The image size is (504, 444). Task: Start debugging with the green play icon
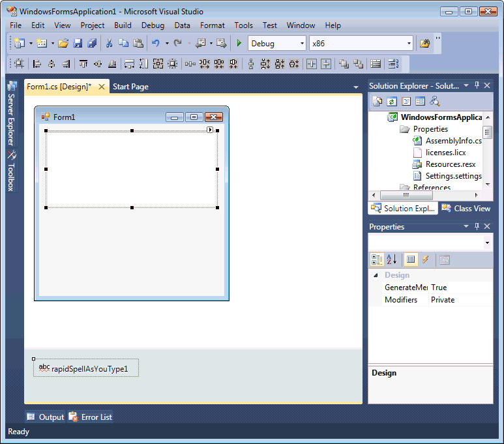click(239, 43)
